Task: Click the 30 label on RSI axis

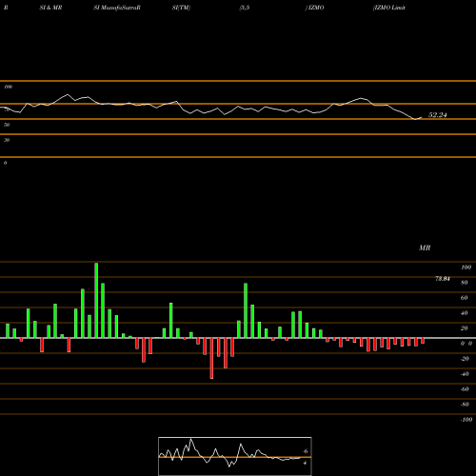Action: pyautogui.click(x=7, y=140)
